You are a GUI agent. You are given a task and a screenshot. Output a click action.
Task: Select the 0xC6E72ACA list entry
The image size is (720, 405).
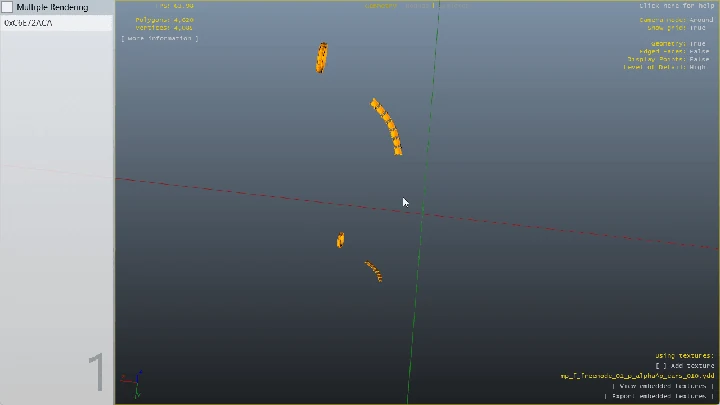point(56,23)
